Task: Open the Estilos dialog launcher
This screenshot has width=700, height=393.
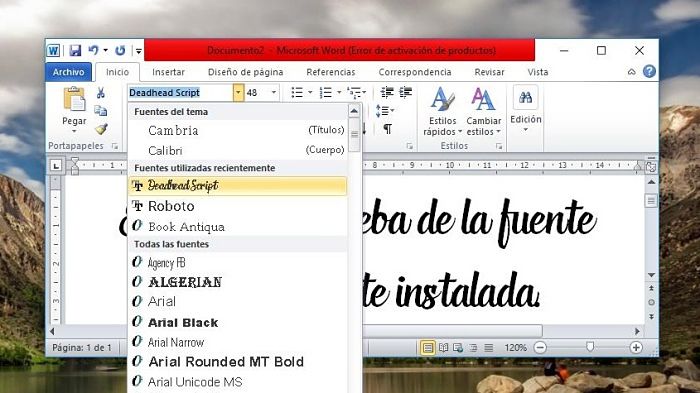Action: click(499, 146)
